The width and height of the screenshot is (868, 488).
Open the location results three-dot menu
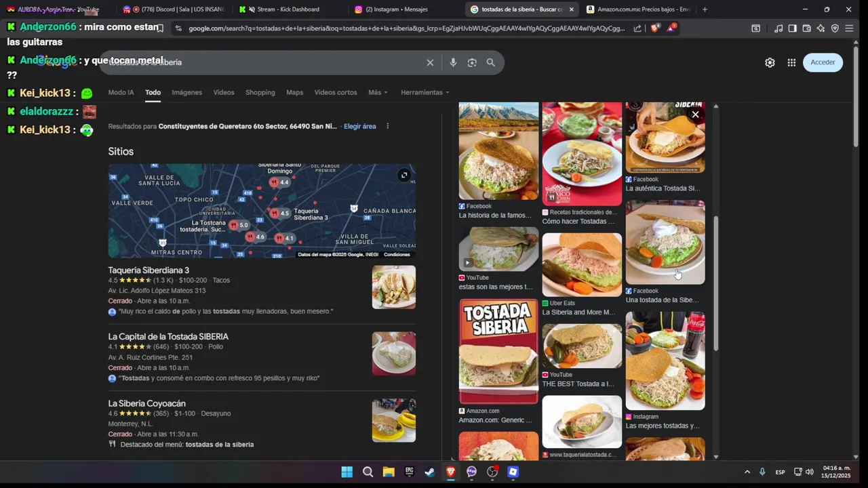tap(388, 126)
